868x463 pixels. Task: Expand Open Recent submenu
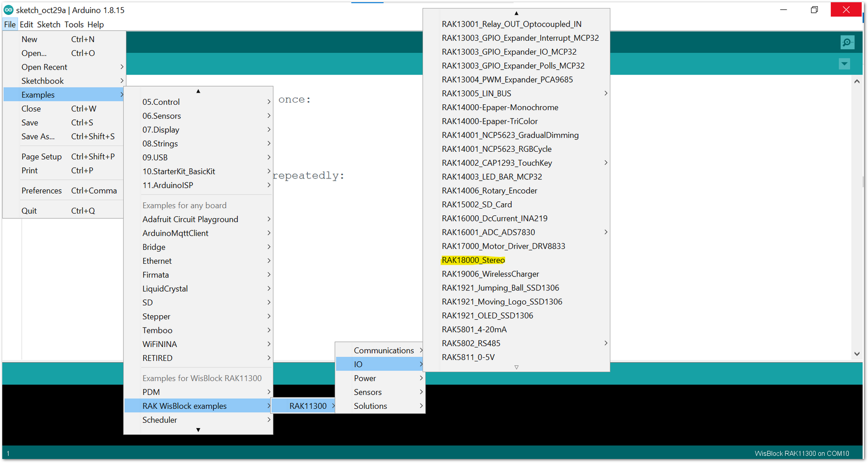pyautogui.click(x=64, y=67)
